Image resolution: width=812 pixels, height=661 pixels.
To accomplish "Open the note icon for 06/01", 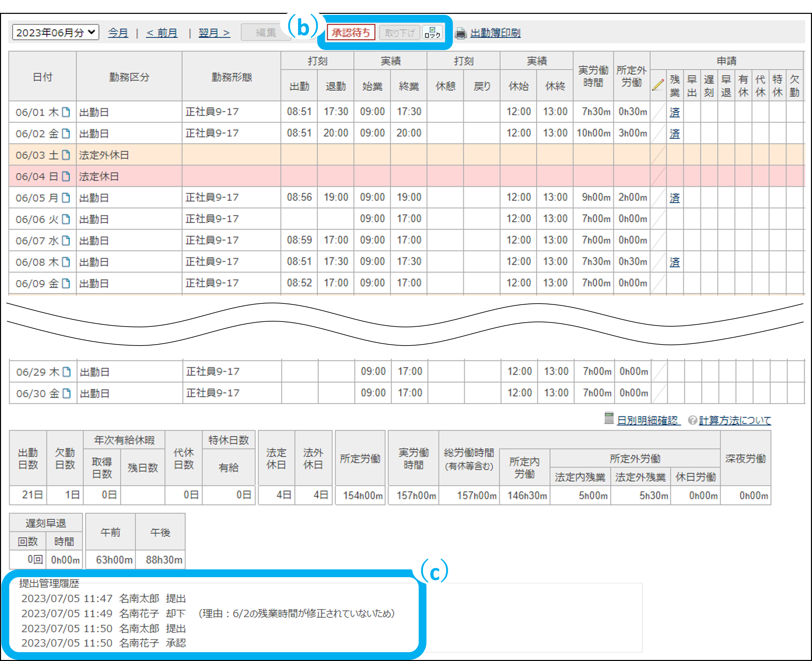I will tap(66, 112).
